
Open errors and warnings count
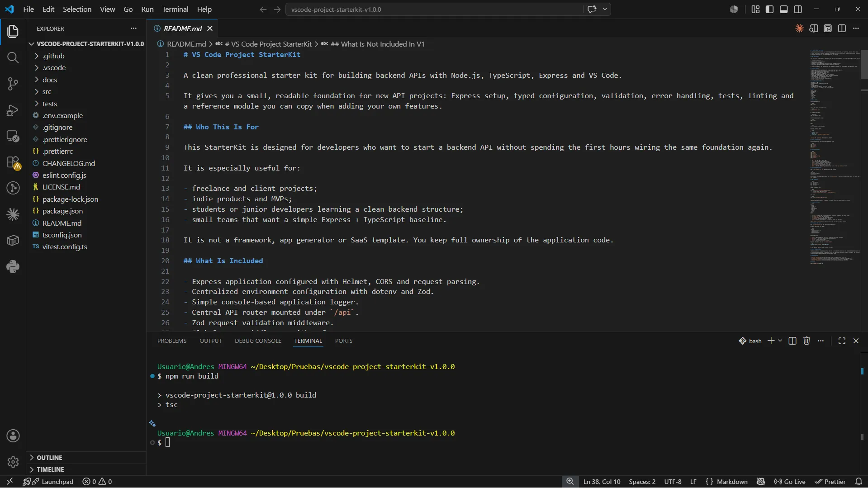(x=97, y=482)
